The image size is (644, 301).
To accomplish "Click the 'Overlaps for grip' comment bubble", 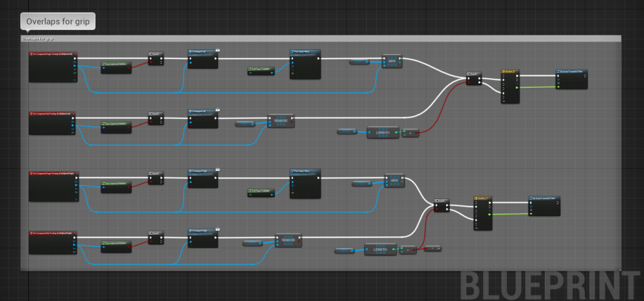I will 58,21.
